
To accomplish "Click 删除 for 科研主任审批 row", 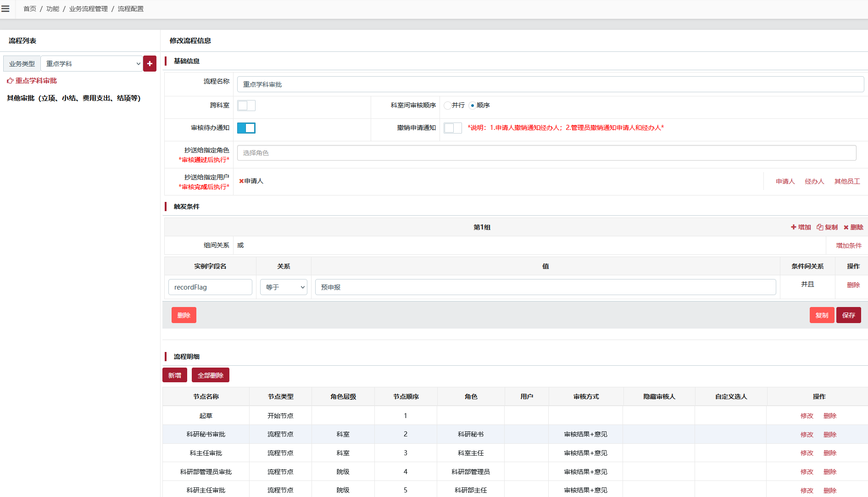I will (830, 491).
